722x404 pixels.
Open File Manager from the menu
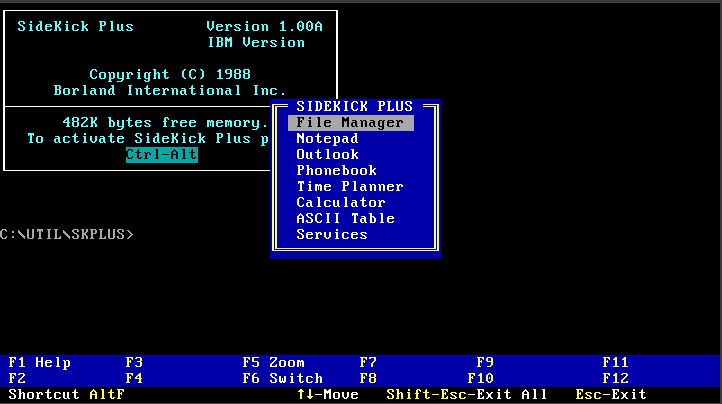click(x=350, y=123)
